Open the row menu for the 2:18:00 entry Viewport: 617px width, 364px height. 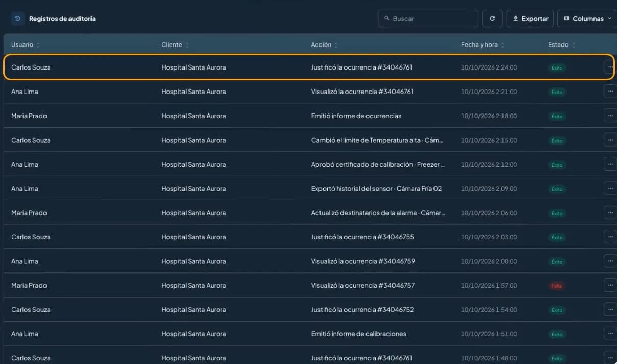(x=610, y=116)
